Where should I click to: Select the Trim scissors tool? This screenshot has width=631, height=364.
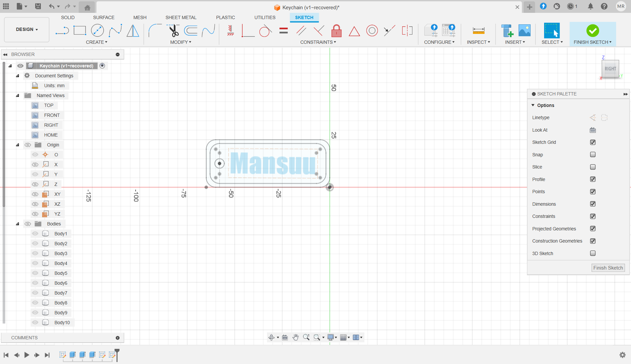point(173,31)
